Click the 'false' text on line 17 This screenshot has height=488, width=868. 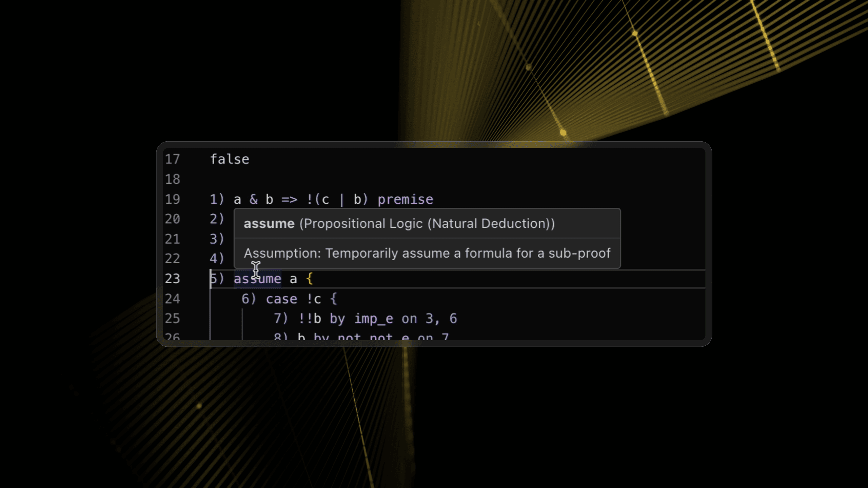pos(230,159)
